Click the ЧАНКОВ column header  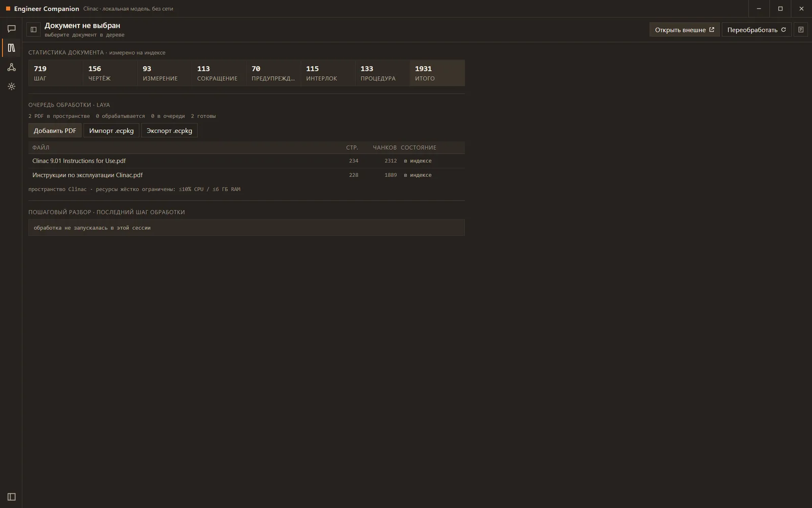(x=384, y=147)
